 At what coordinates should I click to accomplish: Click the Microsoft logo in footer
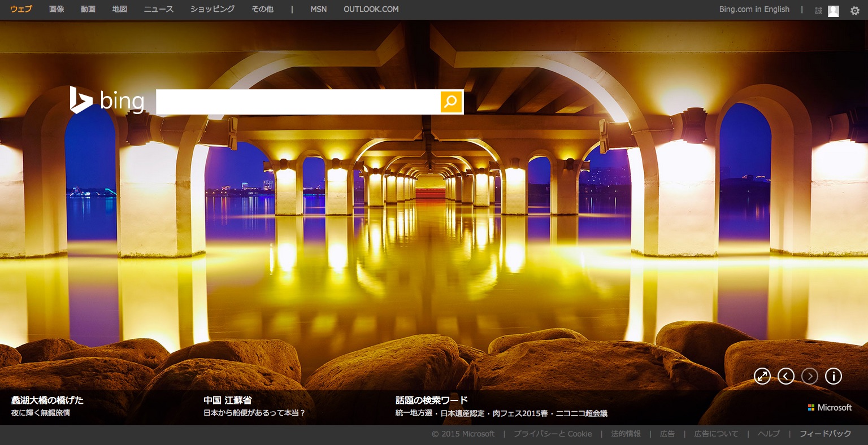pyautogui.click(x=830, y=407)
